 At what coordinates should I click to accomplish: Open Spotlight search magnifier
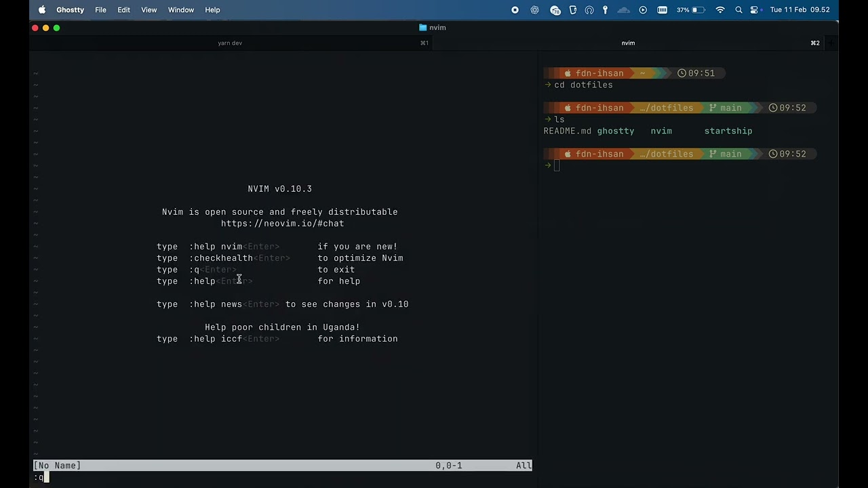tap(738, 9)
